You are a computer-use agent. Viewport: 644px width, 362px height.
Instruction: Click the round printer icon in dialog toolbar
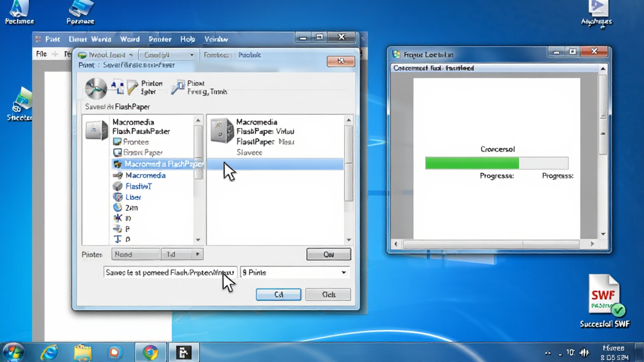pos(96,88)
